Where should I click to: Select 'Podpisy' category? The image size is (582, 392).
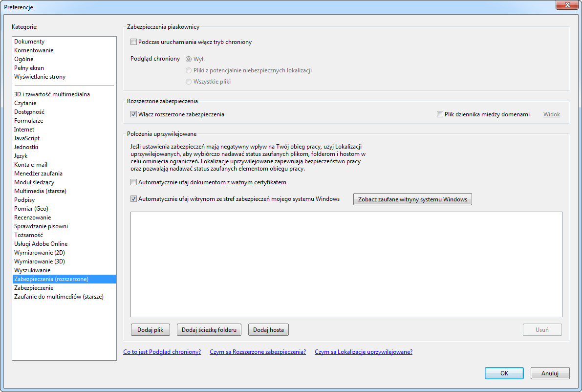tap(64, 200)
